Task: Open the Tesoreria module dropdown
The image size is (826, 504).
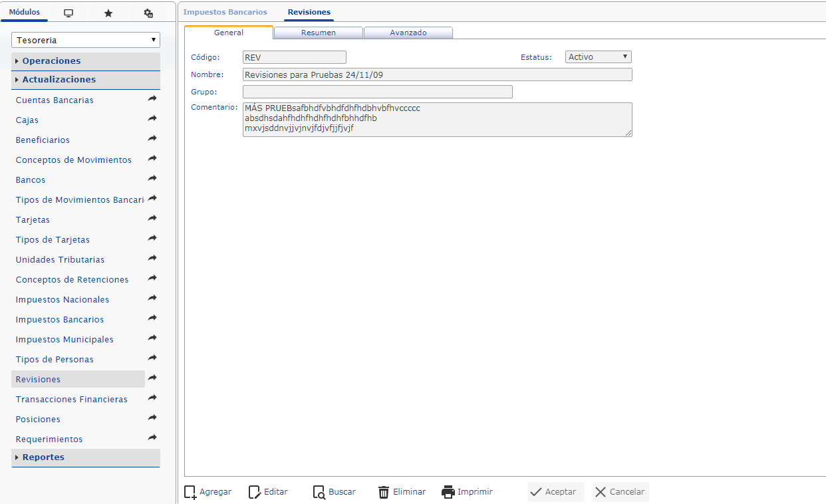Action: pyautogui.click(x=86, y=40)
